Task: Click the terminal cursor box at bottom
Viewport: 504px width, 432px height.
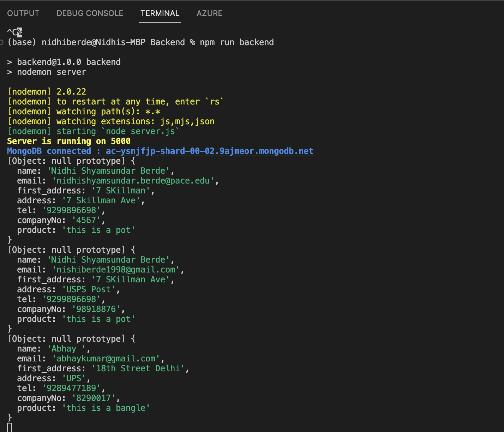Action: point(10,427)
